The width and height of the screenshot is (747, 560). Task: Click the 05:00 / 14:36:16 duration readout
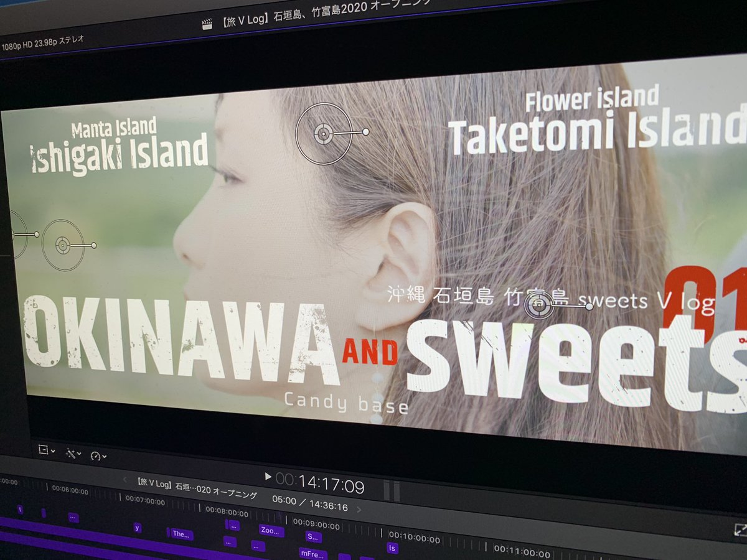click(309, 503)
